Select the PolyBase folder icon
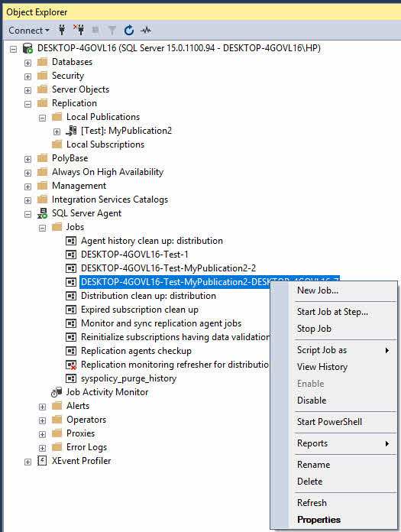 pyautogui.click(x=42, y=158)
